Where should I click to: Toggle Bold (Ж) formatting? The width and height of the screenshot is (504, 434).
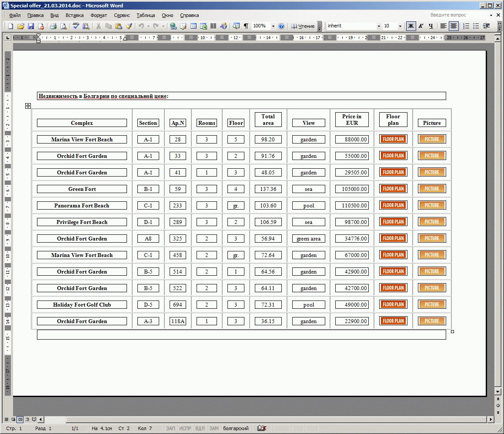point(411,26)
